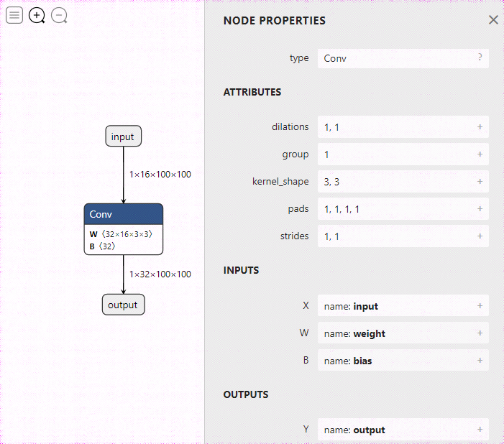The image size is (504, 444).
Task: Select the input node in graph
Action: pos(123,137)
